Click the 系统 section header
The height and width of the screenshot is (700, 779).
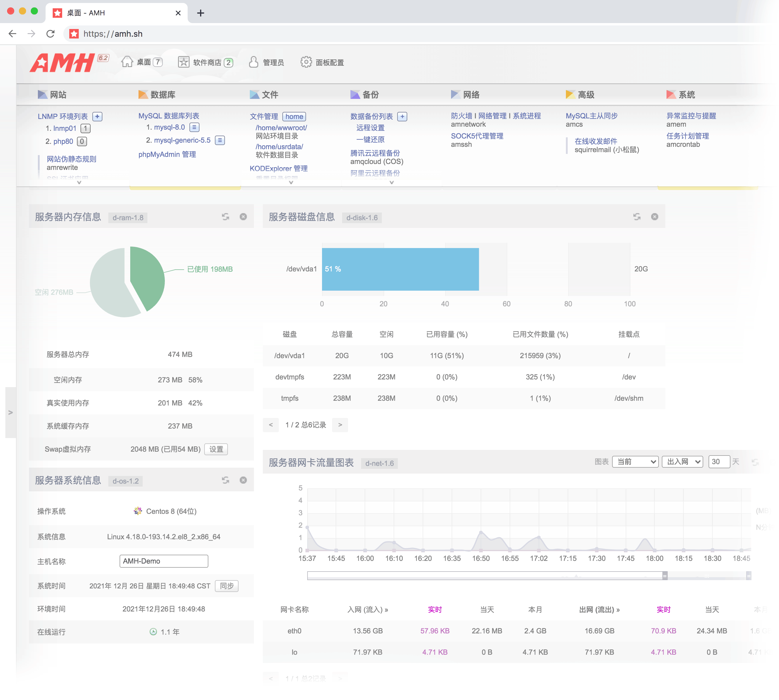681,95
